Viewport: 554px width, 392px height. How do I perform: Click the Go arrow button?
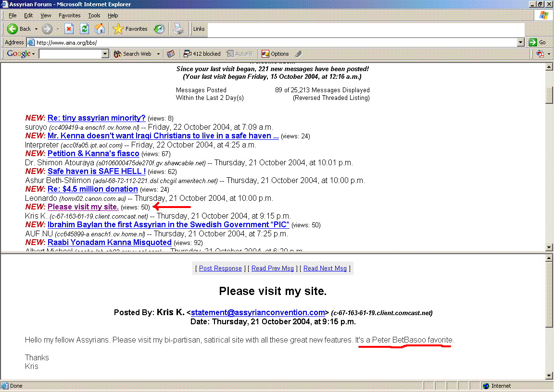coord(537,42)
